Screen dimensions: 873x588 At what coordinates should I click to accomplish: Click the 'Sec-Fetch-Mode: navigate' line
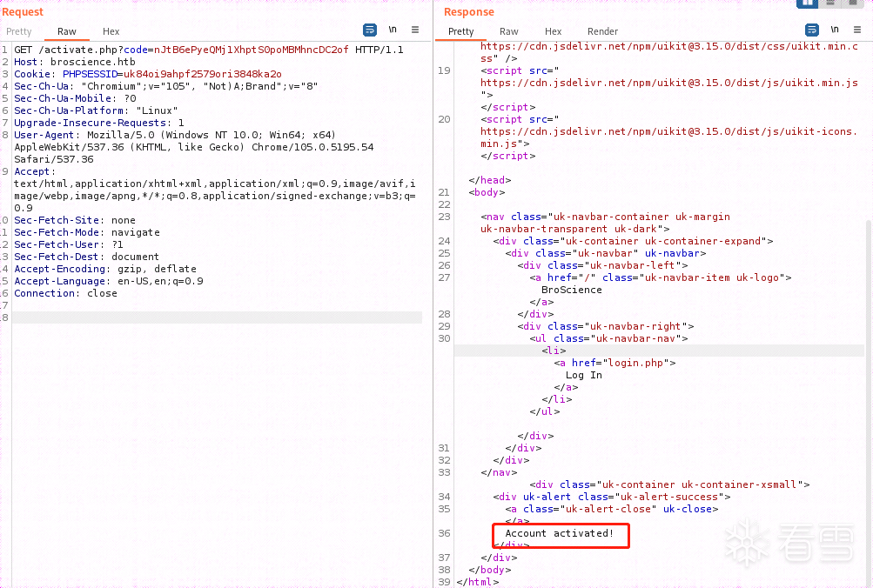pos(87,232)
